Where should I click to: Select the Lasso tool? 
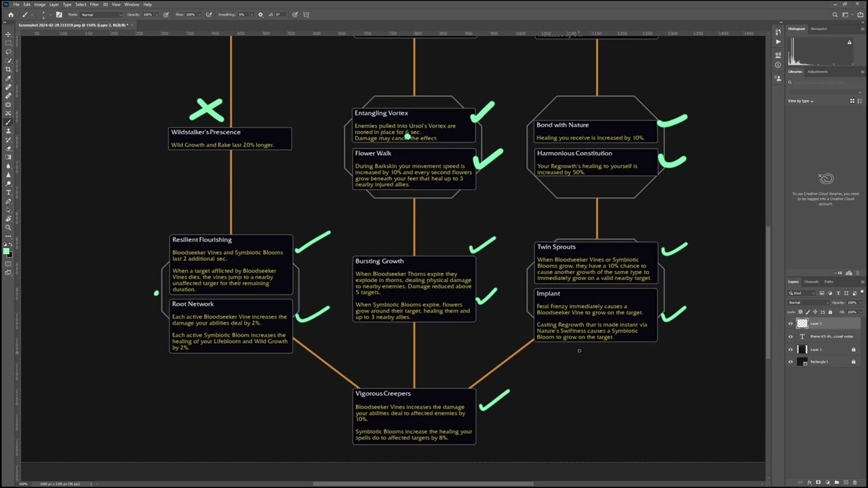tap(8, 52)
